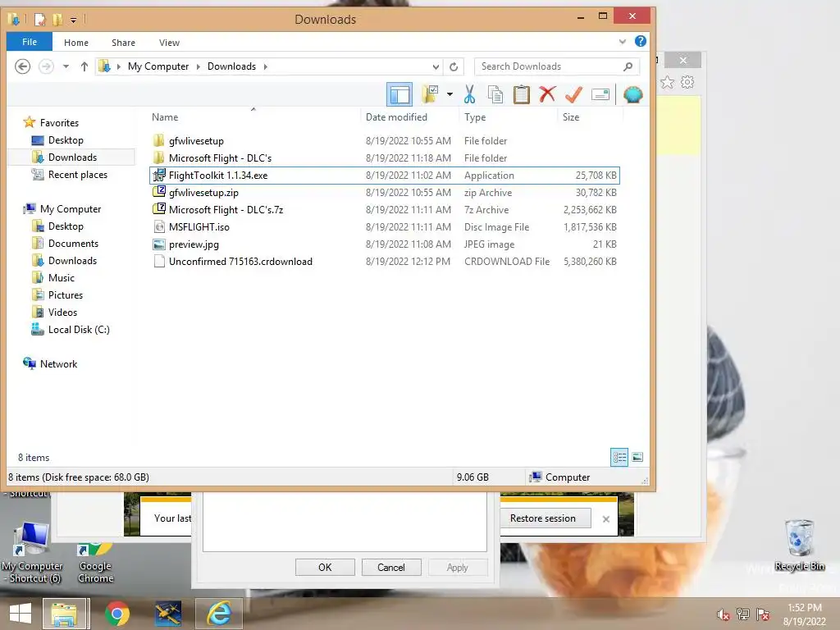Click the red X Delete icon

tap(547, 94)
